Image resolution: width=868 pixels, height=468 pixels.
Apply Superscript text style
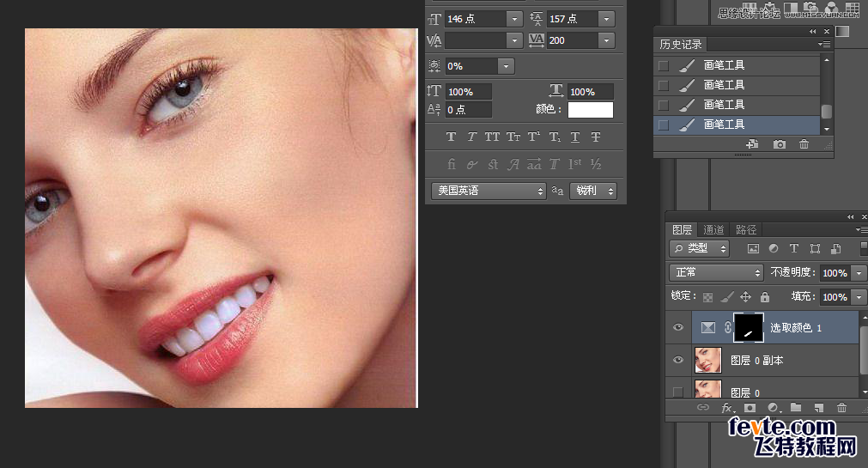534,137
